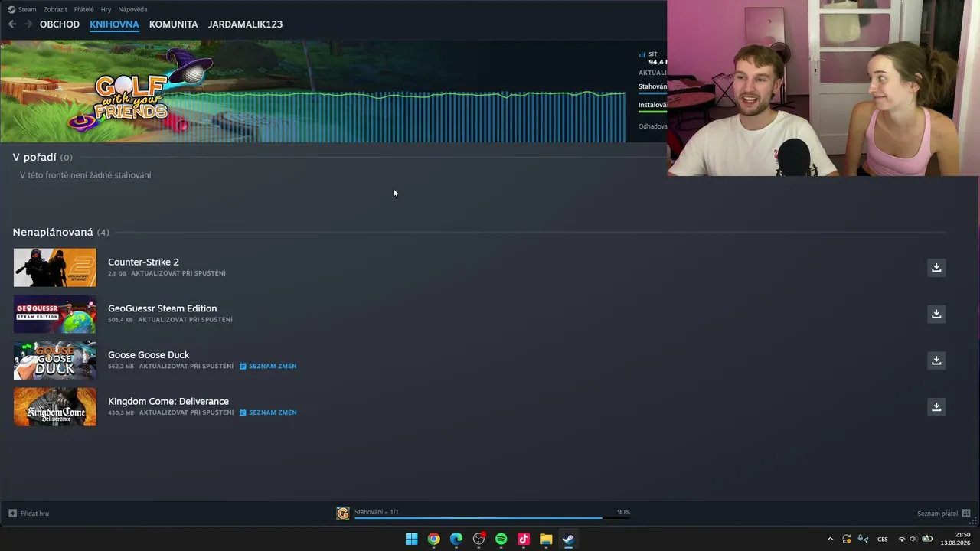Click the 90% download percentage label
The height and width of the screenshot is (551, 980).
pyautogui.click(x=624, y=512)
